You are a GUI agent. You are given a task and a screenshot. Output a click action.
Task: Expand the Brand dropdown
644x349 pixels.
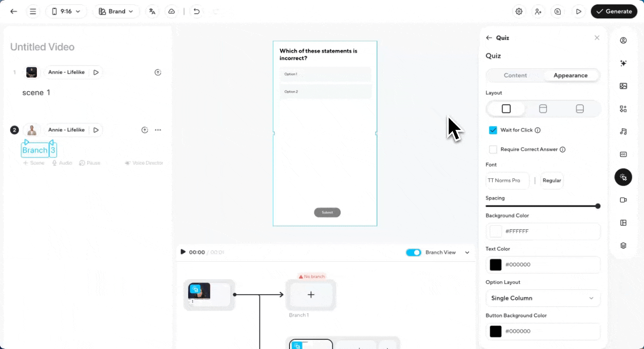[116, 11]
